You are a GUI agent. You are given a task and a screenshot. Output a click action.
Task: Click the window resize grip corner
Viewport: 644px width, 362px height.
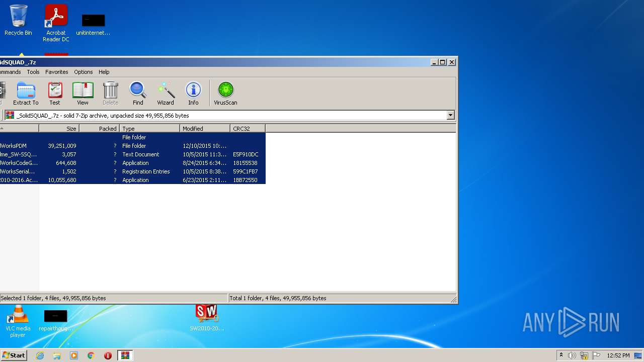(x=454, y=300)
